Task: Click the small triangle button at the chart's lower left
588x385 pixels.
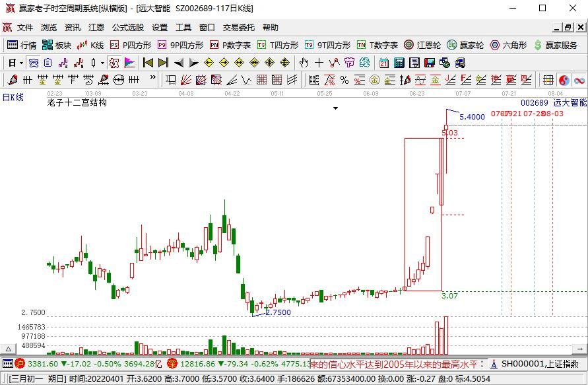Action: [9, 349]
